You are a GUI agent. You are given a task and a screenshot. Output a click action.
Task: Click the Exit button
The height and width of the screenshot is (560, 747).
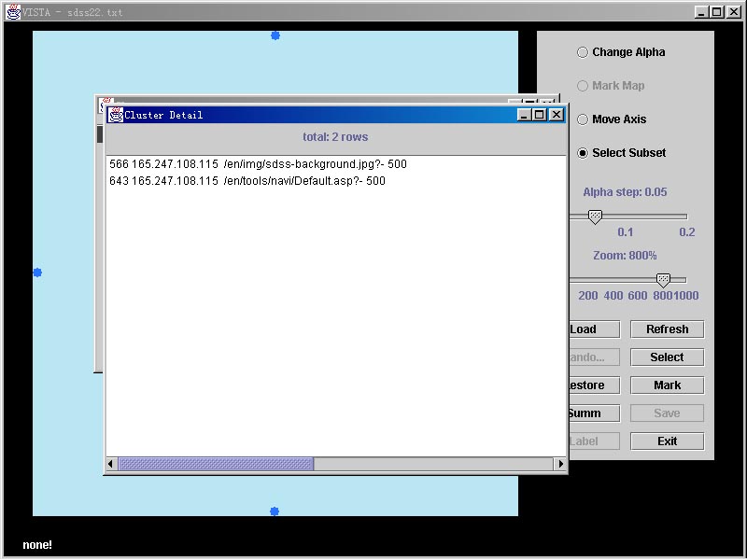click(x=667, y=441)
